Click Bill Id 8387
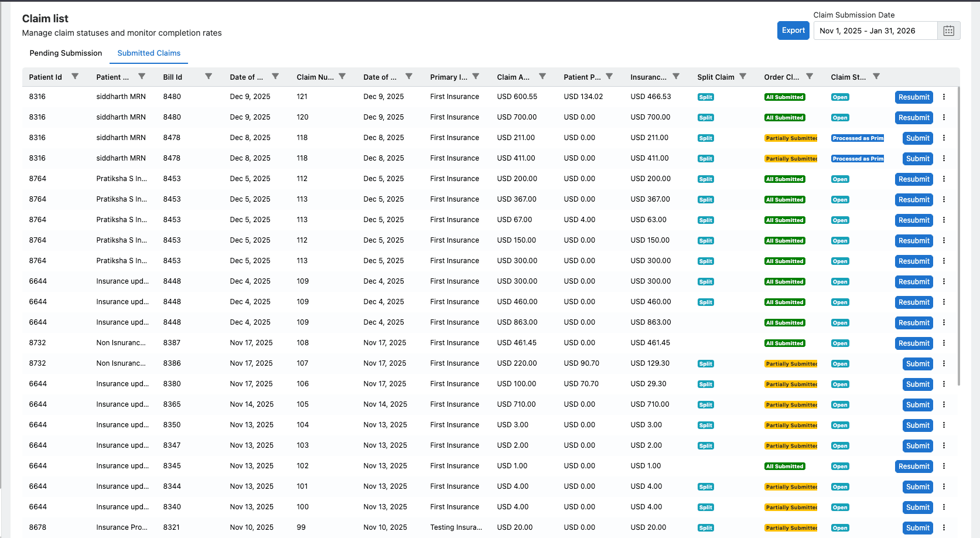Viewport: 980px width, 538px height. click(172, 343)
